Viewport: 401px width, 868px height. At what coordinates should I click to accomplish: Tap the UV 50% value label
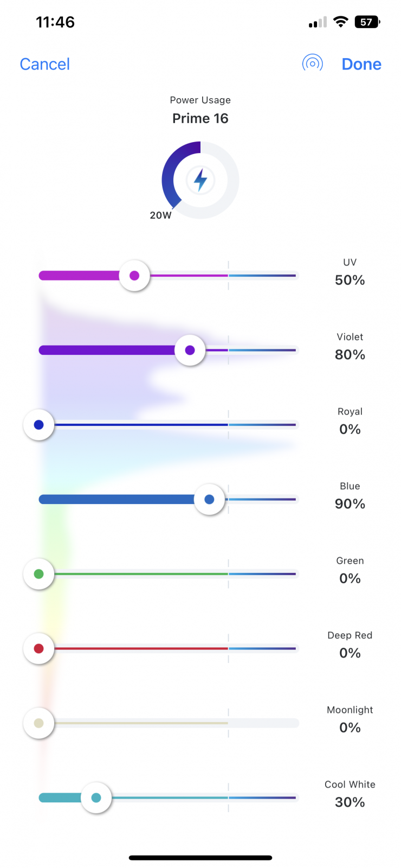pyautogui.click(x=350, y=280)
